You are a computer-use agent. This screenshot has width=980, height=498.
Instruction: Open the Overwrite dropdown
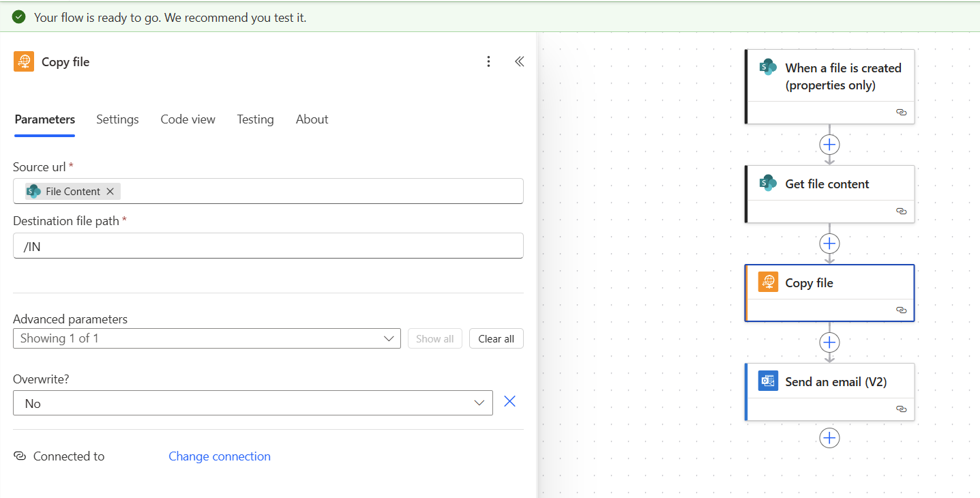point(252,403)
